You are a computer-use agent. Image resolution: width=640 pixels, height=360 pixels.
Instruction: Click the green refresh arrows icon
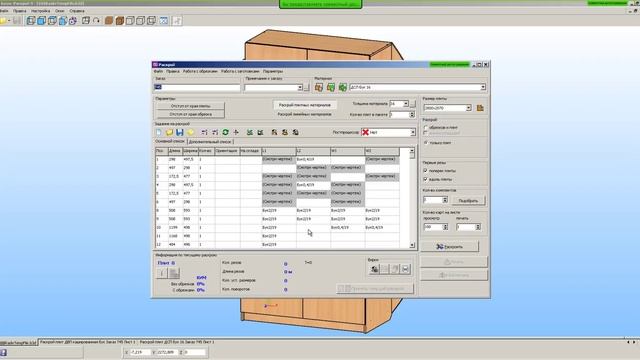(225, 132)
